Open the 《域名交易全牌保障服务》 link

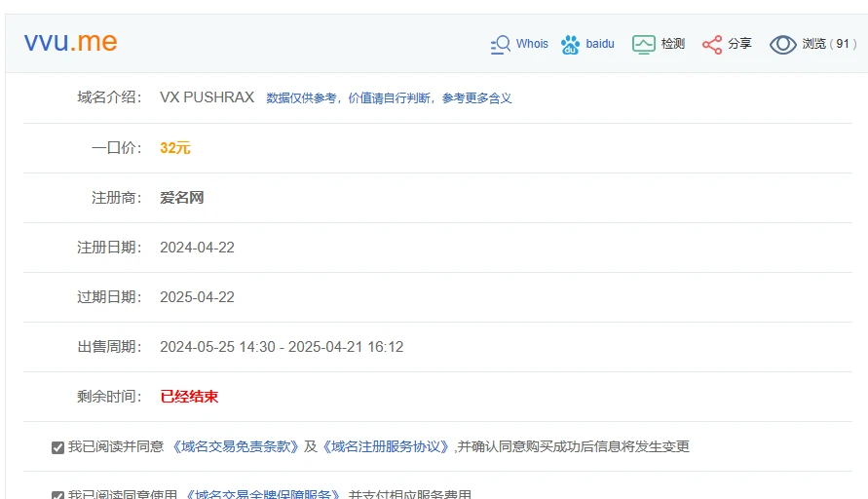(x=263, y=495)
